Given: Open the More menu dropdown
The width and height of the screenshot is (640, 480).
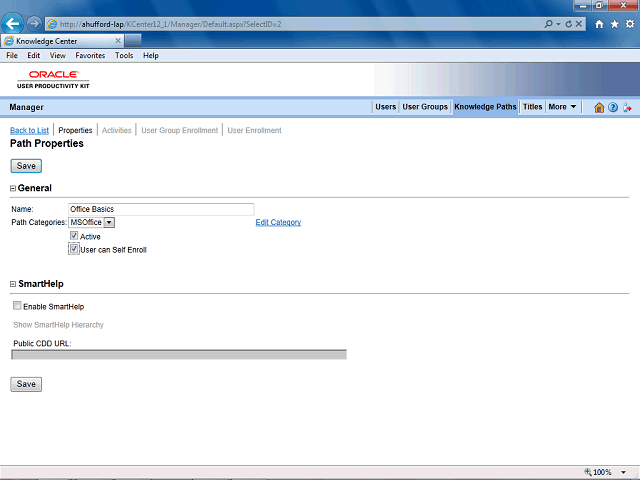Looking at the screenshot, I should click(562, 107).
